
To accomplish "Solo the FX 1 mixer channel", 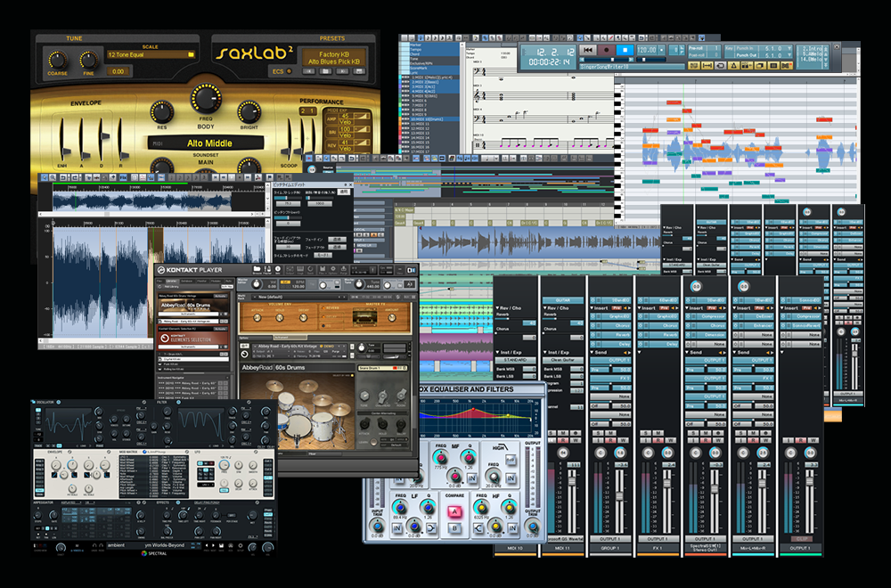I will [647, 433].
